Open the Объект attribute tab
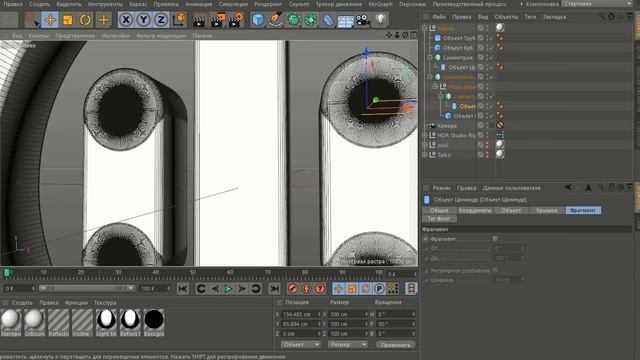 click(511, 211)
